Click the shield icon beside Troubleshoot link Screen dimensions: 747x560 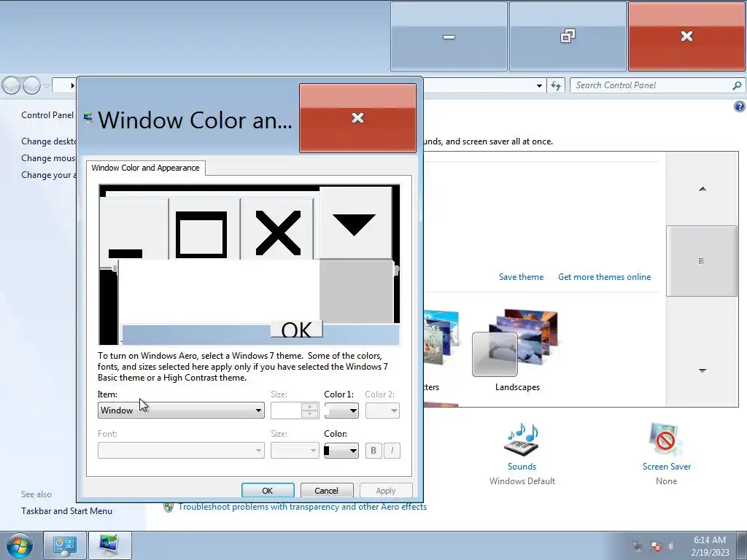click(x=169, y=507)
